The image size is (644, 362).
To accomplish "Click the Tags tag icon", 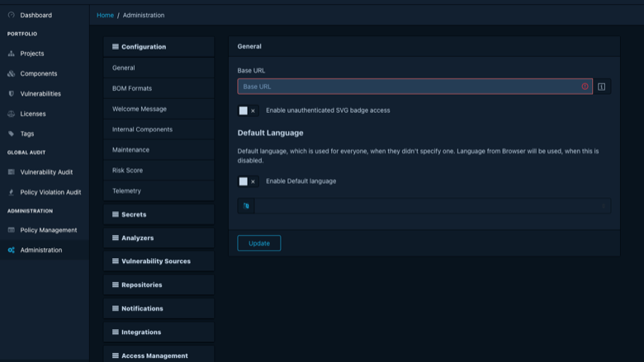I will pos(11,134).
